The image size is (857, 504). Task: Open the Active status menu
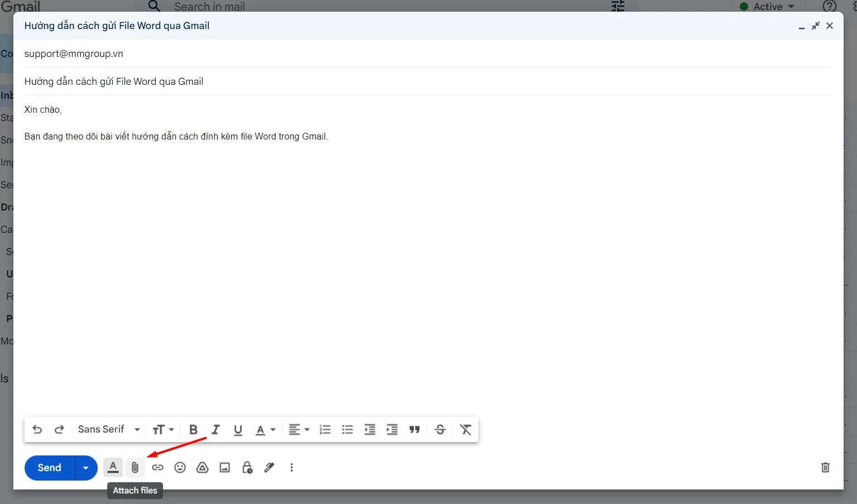(767, 6)
